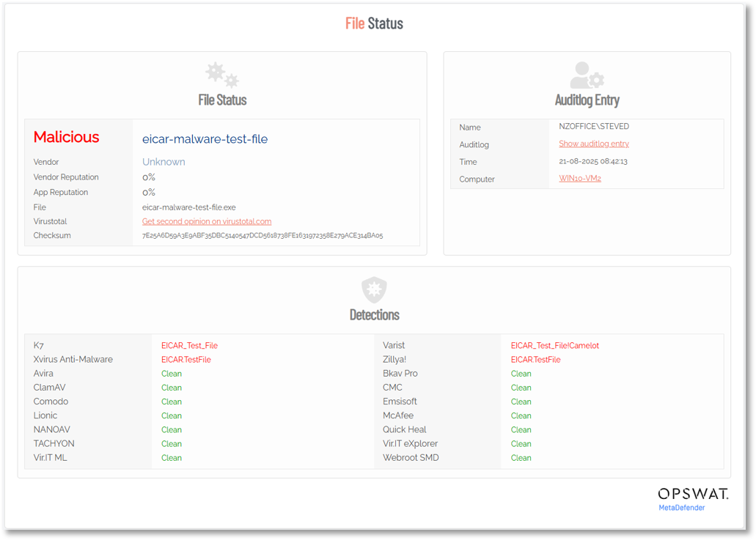Click the red 'Malicious' status text

click(x=66, y=137)
